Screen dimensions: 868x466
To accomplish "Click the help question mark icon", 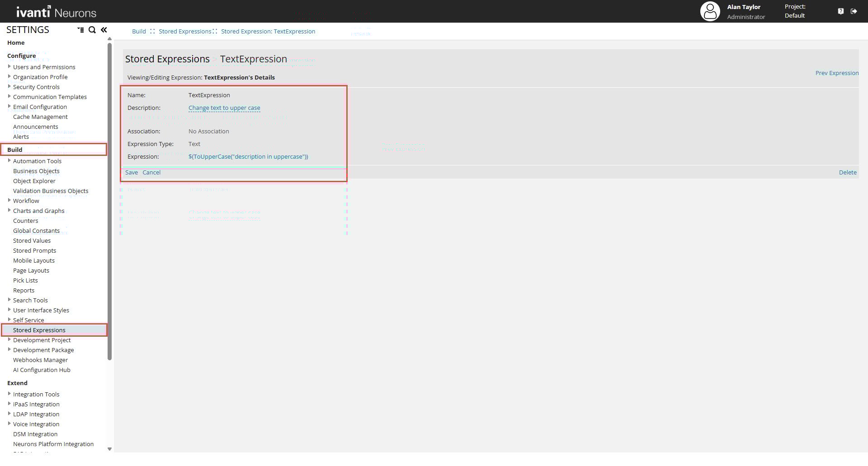I will [840, 11].
